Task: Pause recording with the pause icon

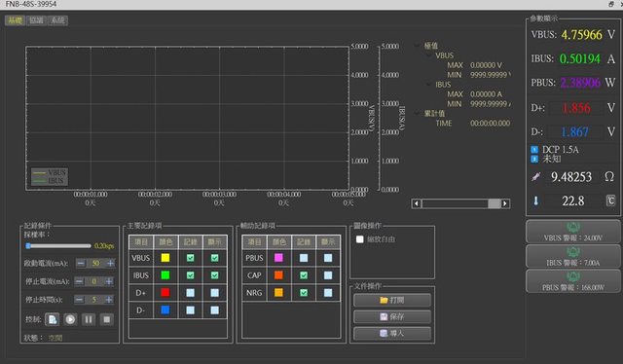Action: tap(89, 319)
